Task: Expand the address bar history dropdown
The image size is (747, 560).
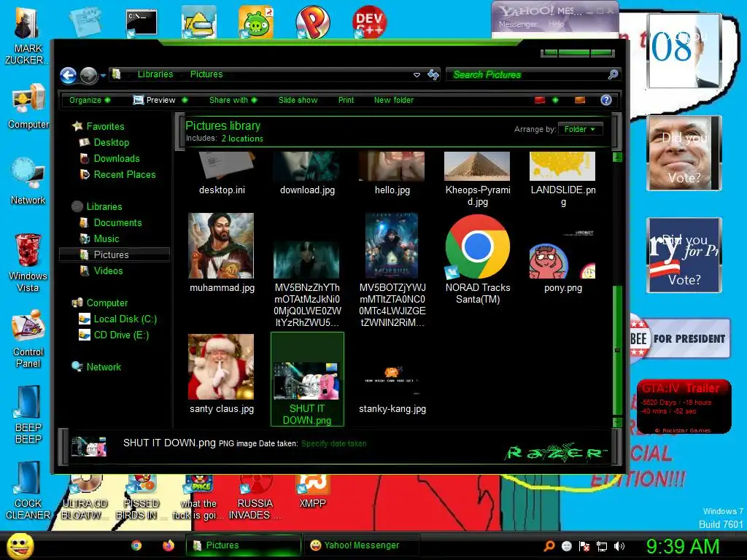Action: (417, 75)
